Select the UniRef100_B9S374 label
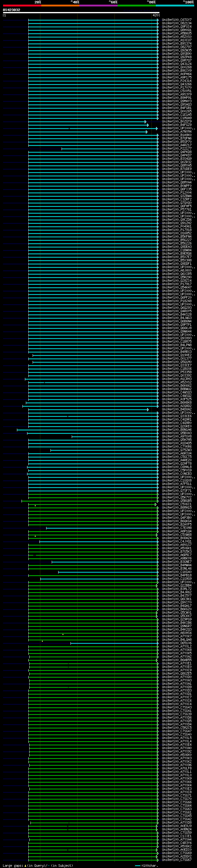The height and width of the screenshot is (868, 197). point(176,43)
